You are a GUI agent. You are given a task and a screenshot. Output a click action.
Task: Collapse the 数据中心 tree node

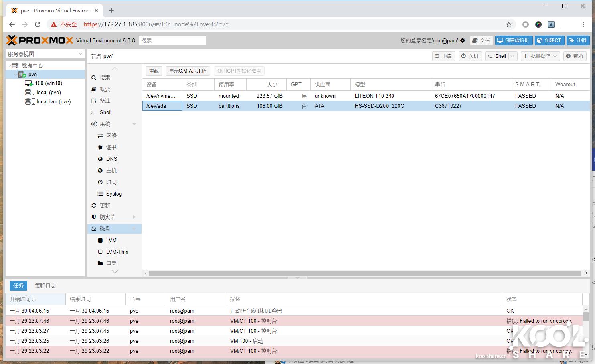click(9, 65)
